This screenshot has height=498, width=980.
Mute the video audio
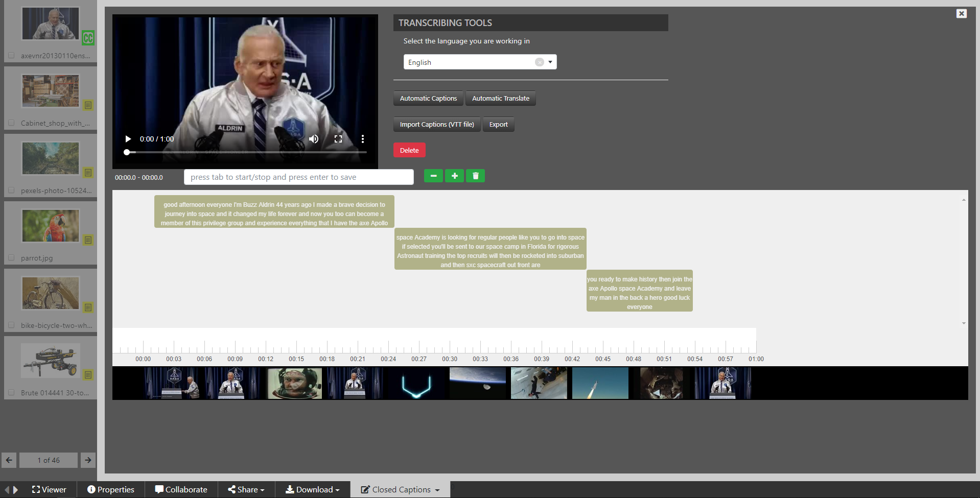(313, 138)
